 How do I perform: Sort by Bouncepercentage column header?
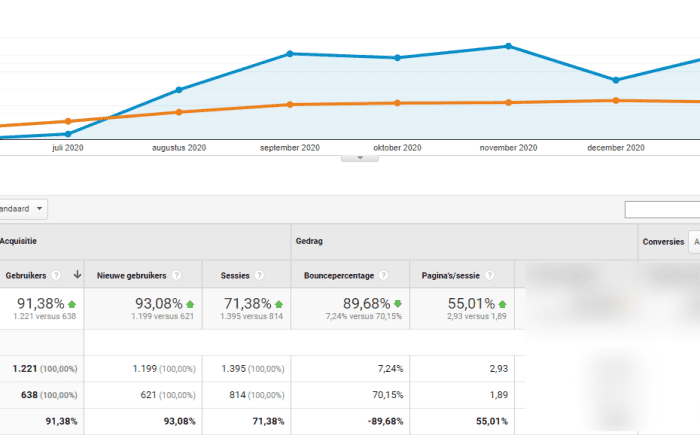coord(338,276)
